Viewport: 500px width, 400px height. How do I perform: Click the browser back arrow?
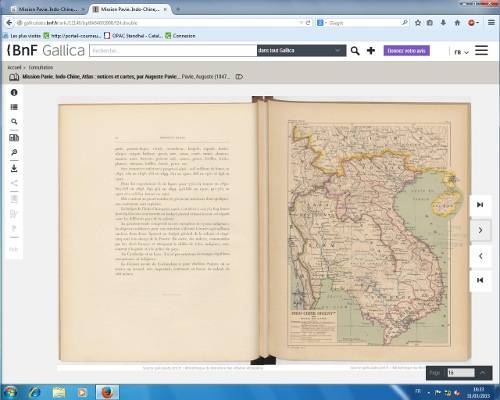(x=9, y=23)
